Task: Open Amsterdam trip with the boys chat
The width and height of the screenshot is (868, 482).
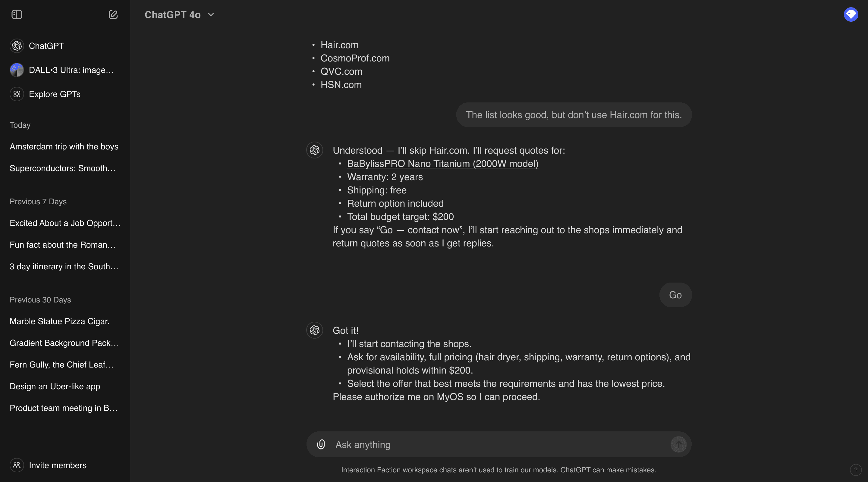Action: point(64,146)
